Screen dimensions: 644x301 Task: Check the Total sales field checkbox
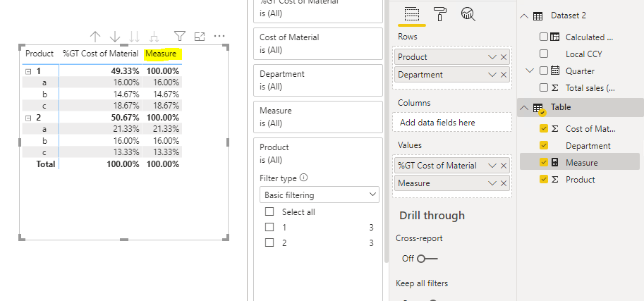click(544, 87)
